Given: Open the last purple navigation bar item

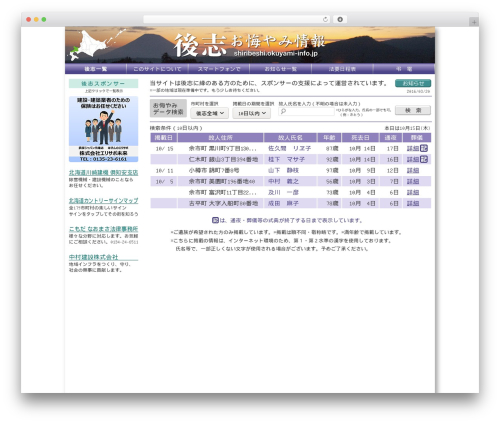Looking at the screenshot, I should point(404,69).
